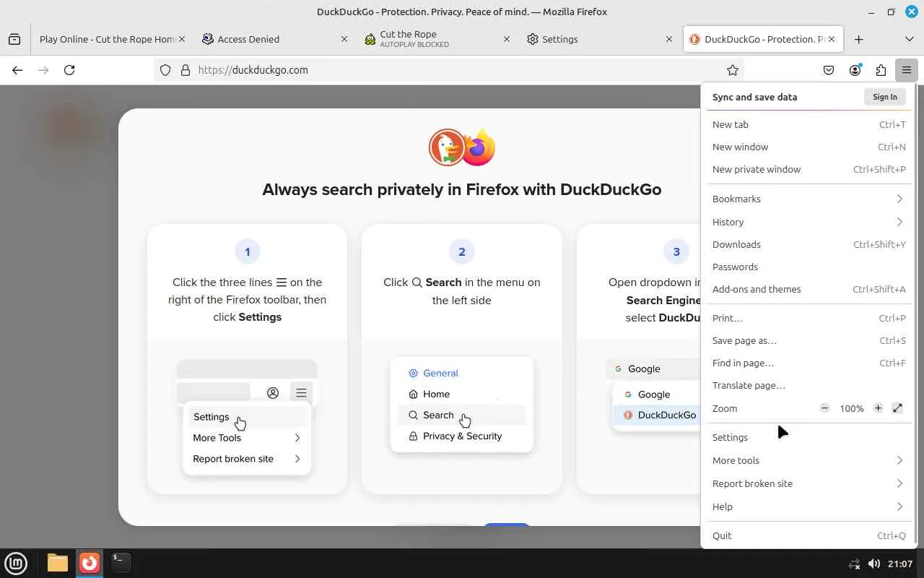
Task: Close the Access Denied tab
Action: [344, 39]
